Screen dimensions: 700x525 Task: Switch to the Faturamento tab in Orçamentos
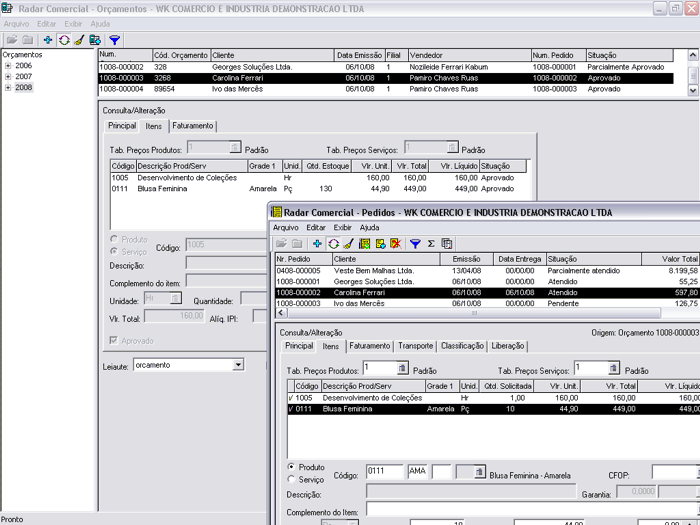(x=192, y=126)
